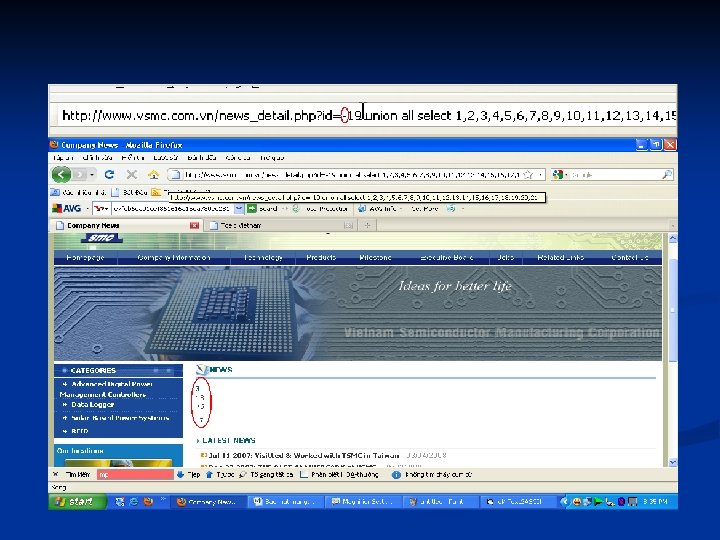Open the AVG logo dropdown arrow

coord(87,209)
